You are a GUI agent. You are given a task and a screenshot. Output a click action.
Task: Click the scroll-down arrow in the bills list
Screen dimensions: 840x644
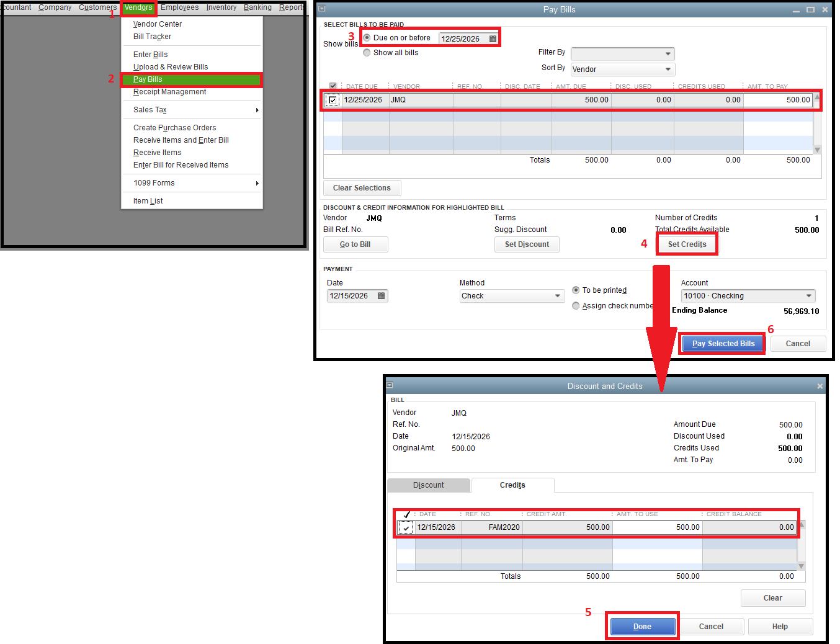[x=817, y=150]
